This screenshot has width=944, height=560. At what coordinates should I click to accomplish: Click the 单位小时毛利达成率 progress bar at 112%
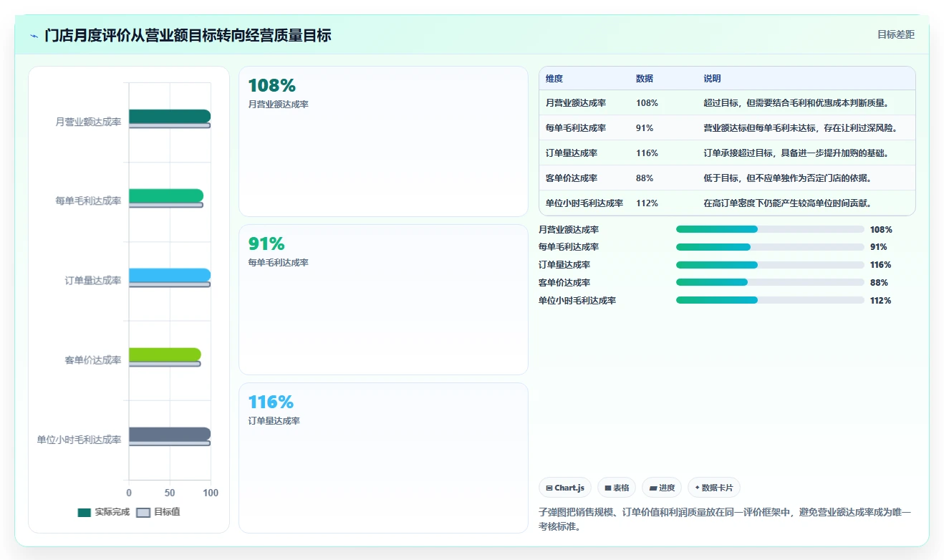pyautogui.click(x=770, y=301)
